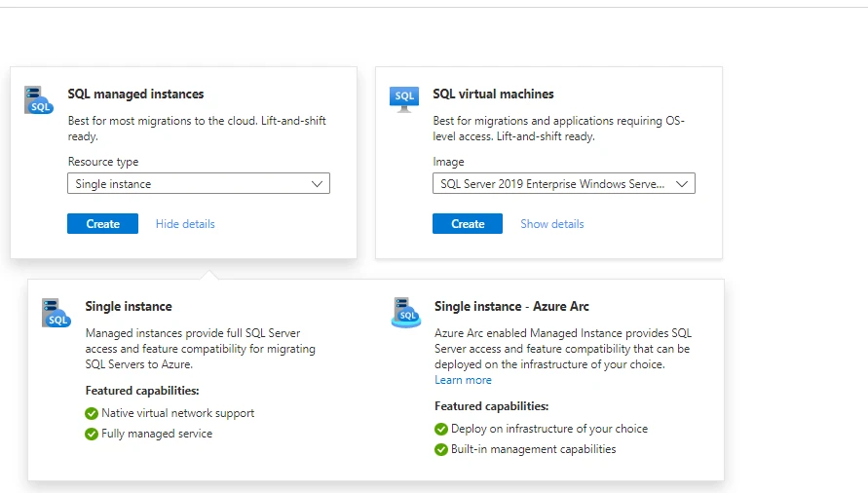Click Featured capabilities heading under Azure Arc
Screen dimensions: 868x493
point(492,406)
